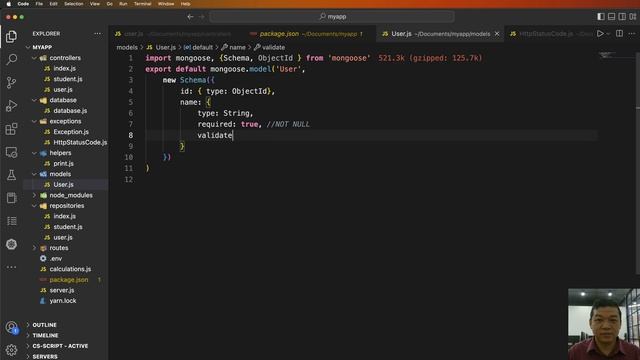
Task: Toggle the bottom panel layout icon
Action: tap(611, 16)
